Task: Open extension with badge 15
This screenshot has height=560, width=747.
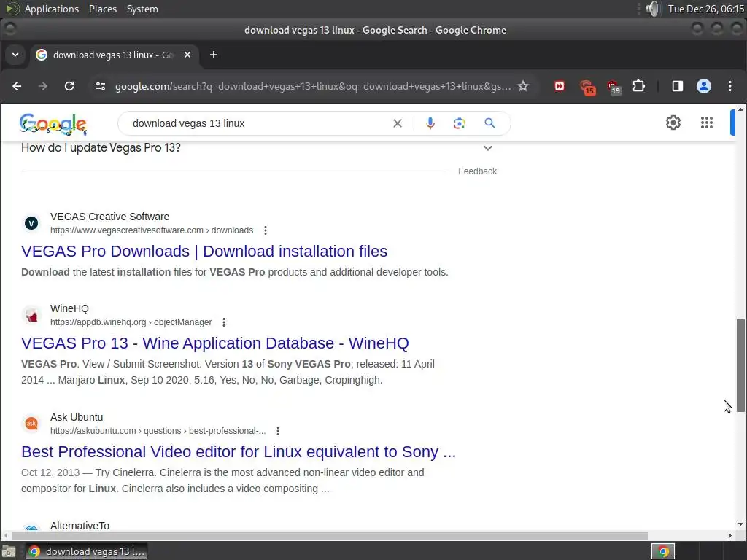Action: coord(587,87)
